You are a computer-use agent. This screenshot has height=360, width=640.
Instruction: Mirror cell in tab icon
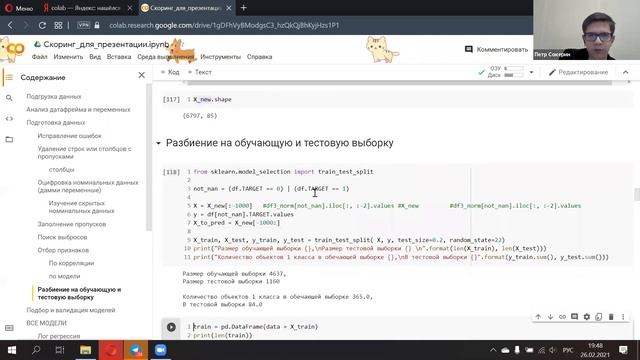point(599,317)
